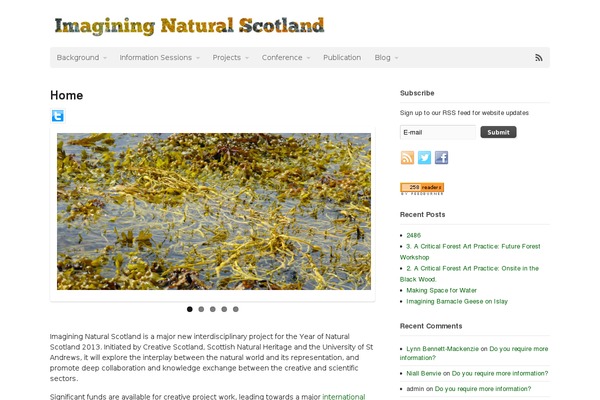Select the third slideshow dot
Screen dimensions: 600x400
(213, 309)
